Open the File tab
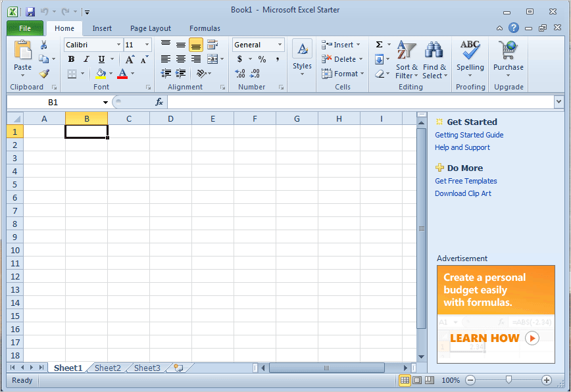The height and width of the screenshot is (392, 571). tap(25, 28)
